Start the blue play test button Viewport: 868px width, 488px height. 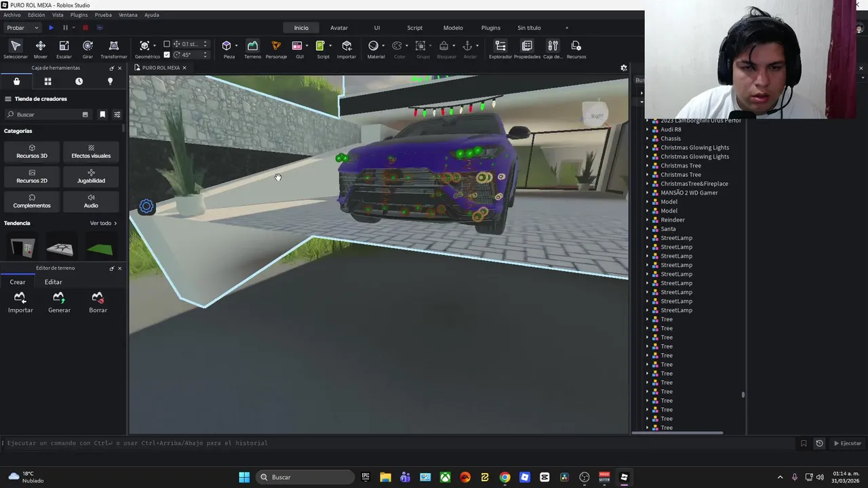[x=51, y=28]
